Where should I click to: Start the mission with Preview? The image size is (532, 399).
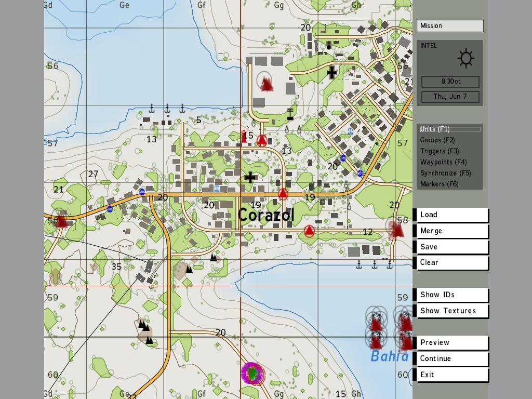[453, 343]
